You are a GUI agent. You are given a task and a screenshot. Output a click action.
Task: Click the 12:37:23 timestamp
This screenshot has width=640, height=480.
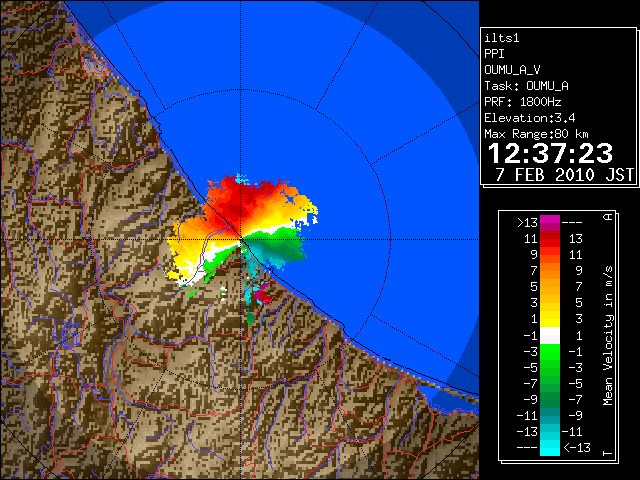pyautogui.click(x=550, y=153)
